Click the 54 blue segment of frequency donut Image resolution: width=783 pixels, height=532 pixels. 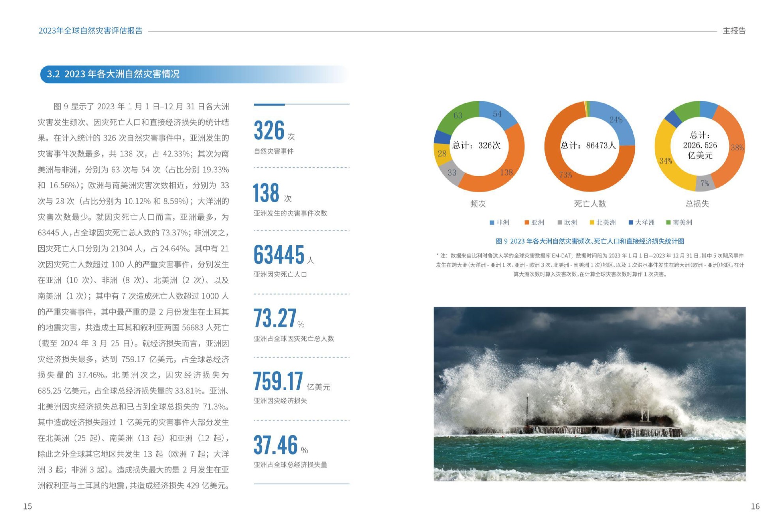497,114
